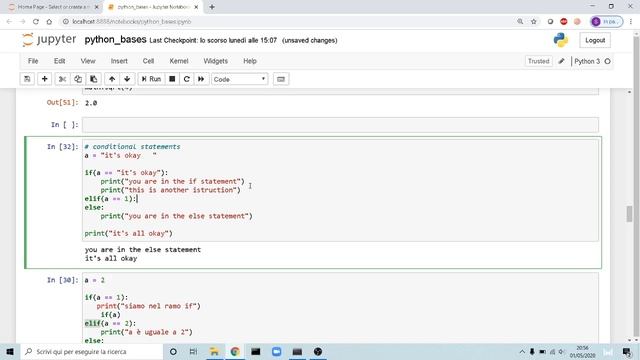Open the Help menu

coord(250,61)
